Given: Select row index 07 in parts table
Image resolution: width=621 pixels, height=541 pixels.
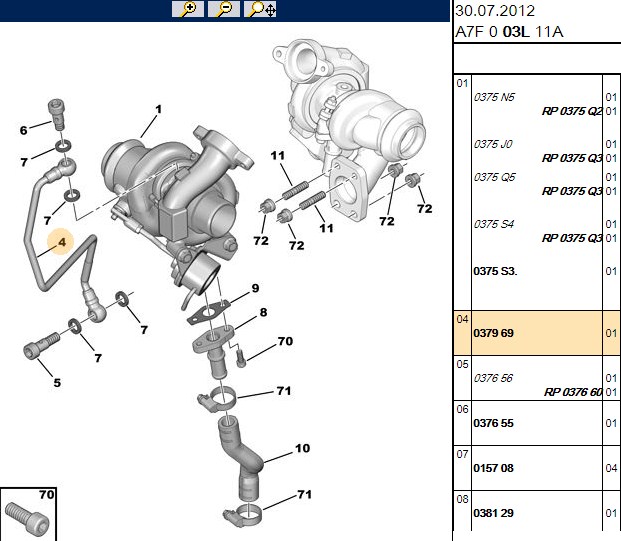Looking at the screenshot, I should (x=462, y=454).
